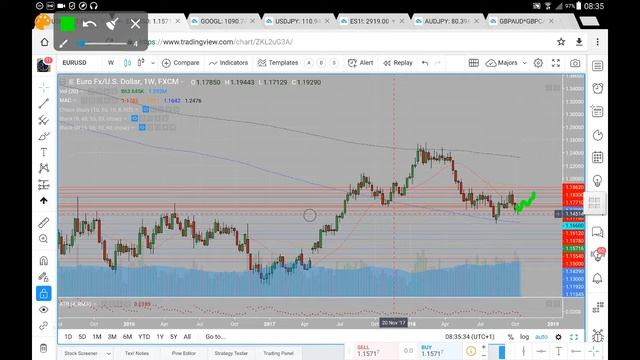
Task: Open the Majors layout dropdown
Action: pos(507,63)
